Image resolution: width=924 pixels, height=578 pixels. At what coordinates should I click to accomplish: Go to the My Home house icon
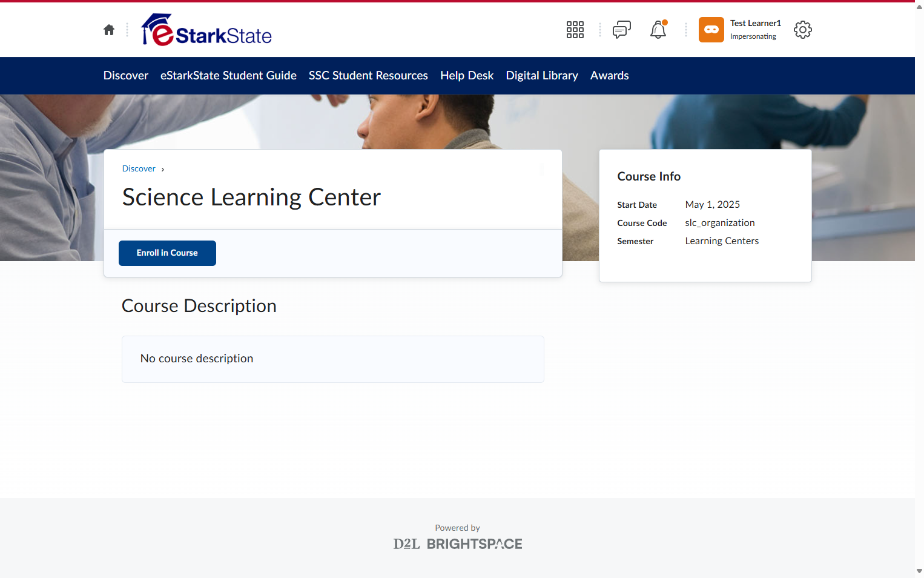[x=109, y=30]
